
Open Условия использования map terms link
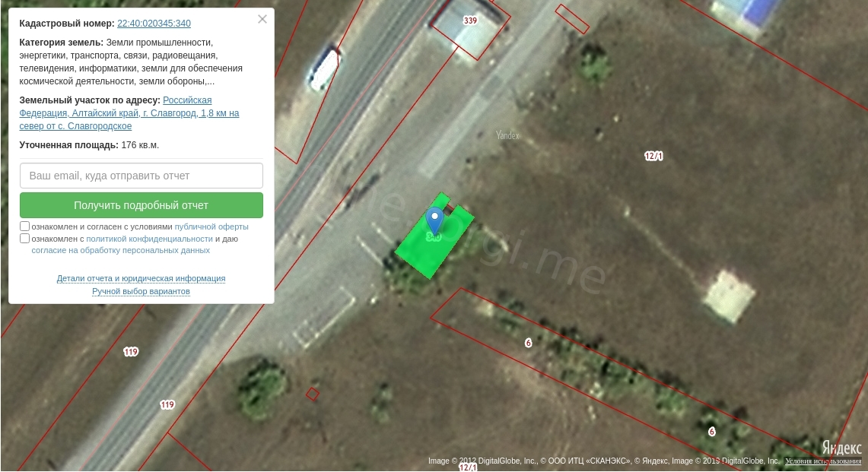tap(823, 461)
